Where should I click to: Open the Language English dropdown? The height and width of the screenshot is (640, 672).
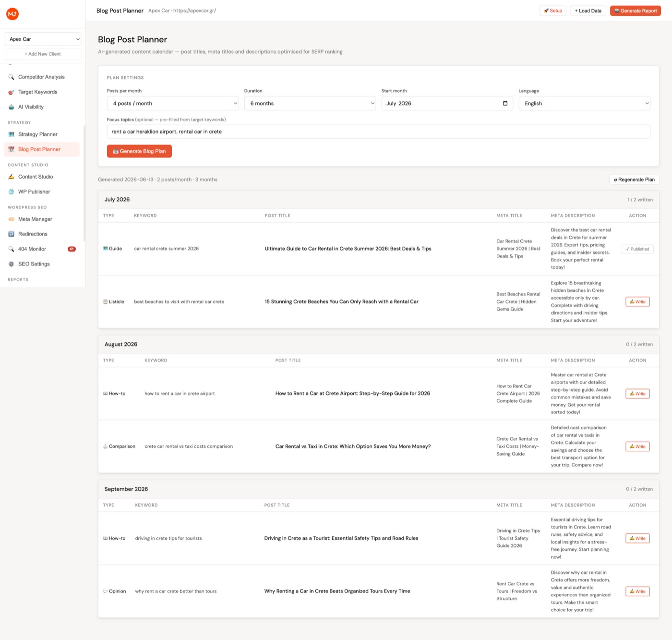point(584,103)
